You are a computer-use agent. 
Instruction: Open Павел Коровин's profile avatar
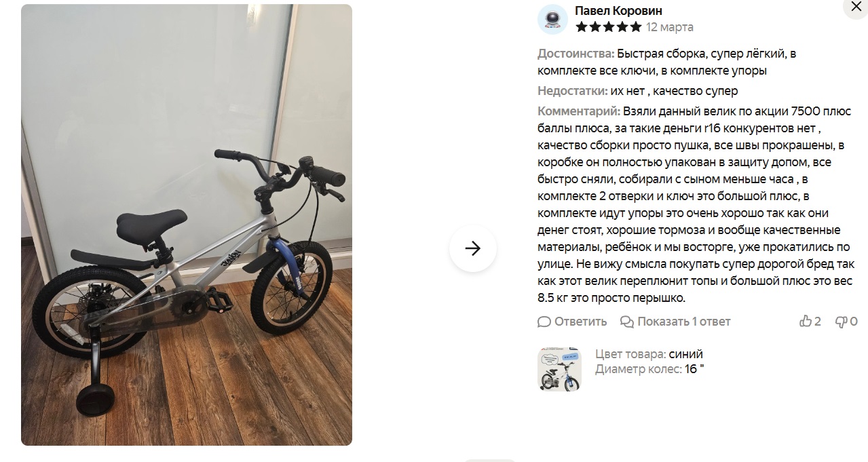pyautogui.click(x=552, y=19)
